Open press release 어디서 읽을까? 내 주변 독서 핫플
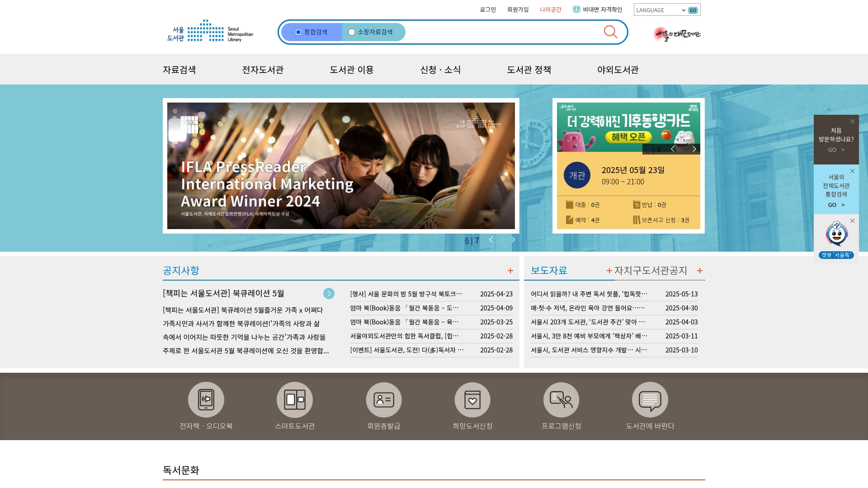Viewport: 868px width, 488px height. click(x=589, y=294)
